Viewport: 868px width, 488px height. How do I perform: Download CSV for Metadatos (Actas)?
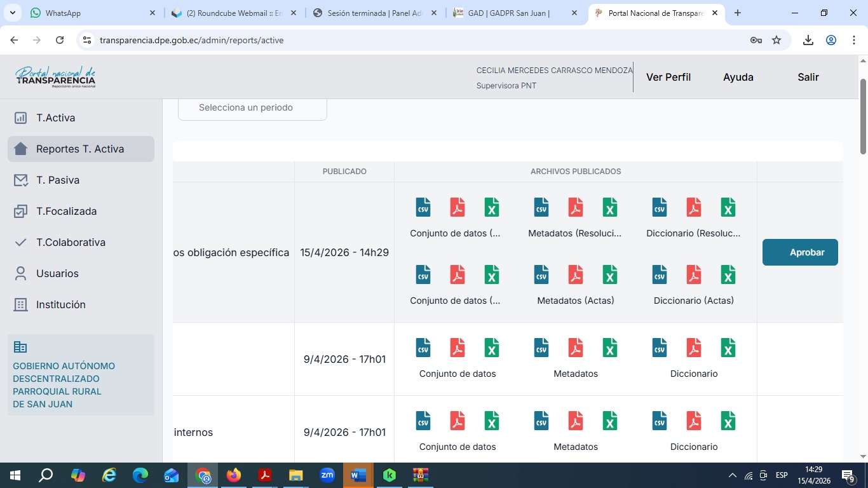(541, 274)
